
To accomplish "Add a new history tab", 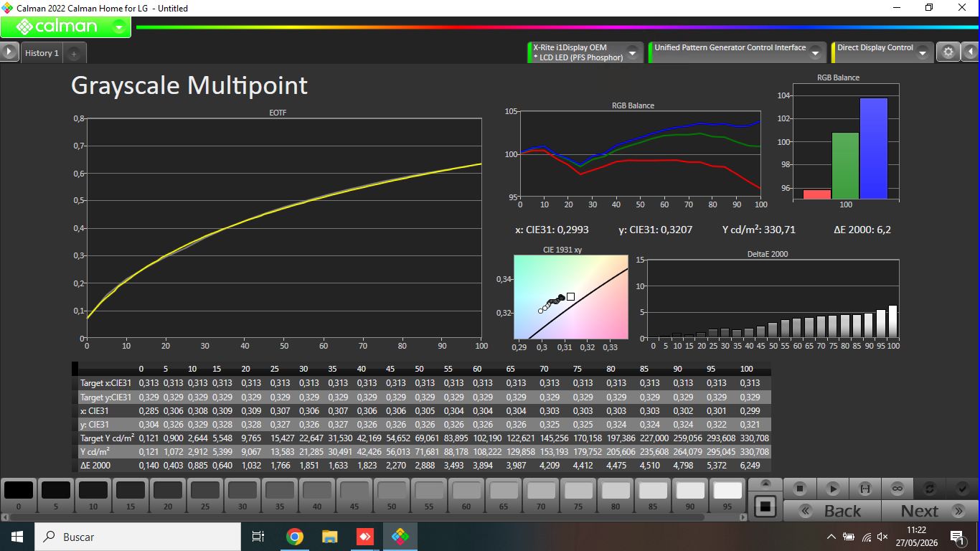I will 74,54.
